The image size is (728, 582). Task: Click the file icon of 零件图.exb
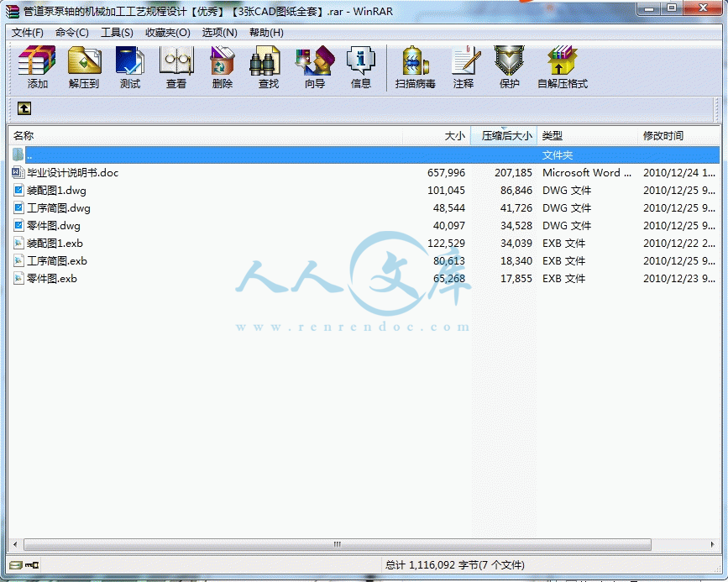click(18, 279)
